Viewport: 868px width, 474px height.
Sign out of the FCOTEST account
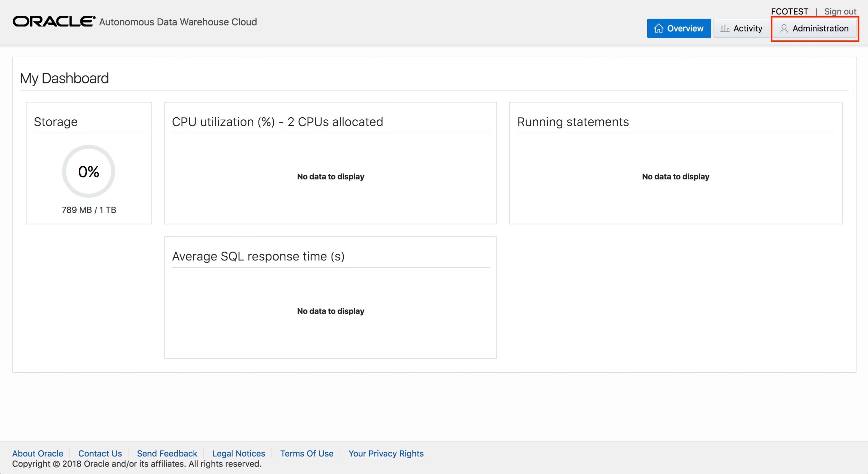tap(840, 12)
